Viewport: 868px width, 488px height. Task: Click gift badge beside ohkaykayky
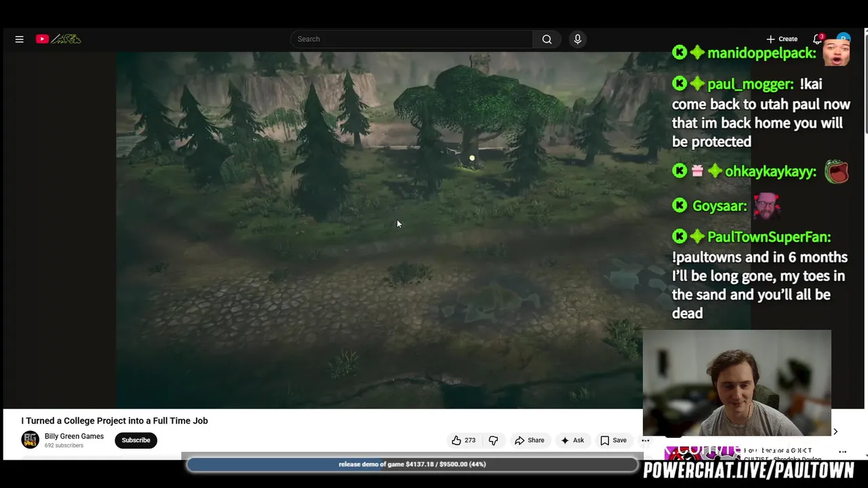point(697,171)
